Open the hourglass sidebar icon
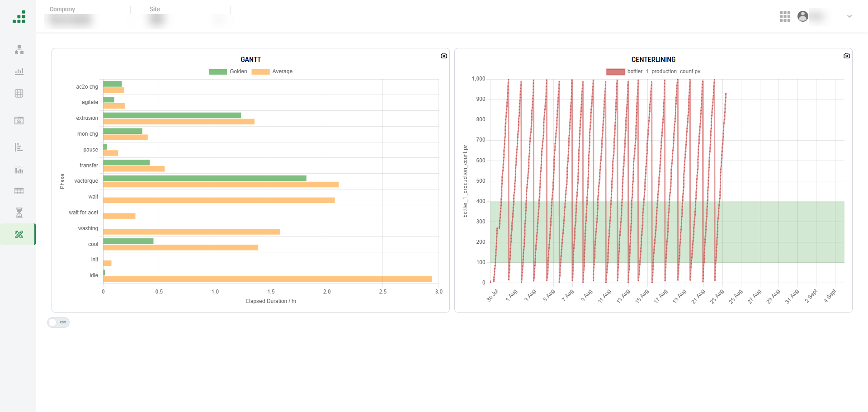The width and height of the screenshot is (868, 412). (19, 213)
